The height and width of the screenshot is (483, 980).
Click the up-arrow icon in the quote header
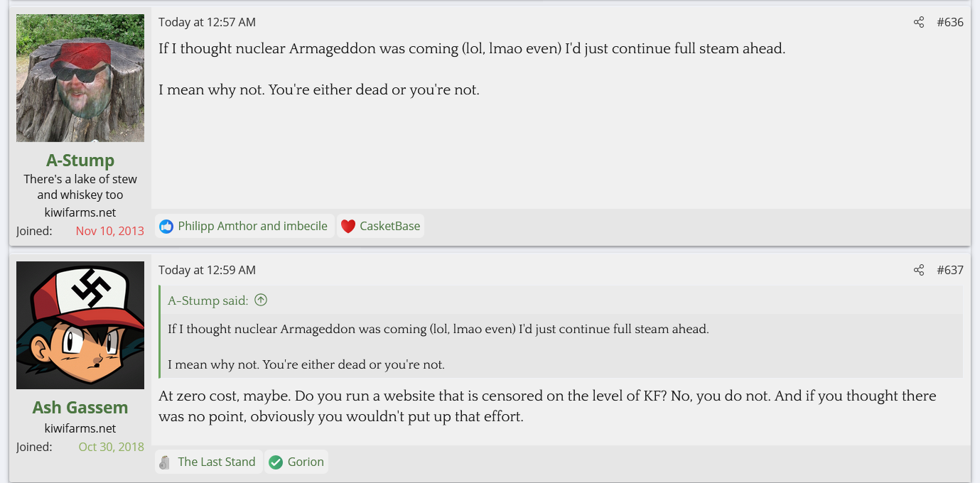[261, 300]
